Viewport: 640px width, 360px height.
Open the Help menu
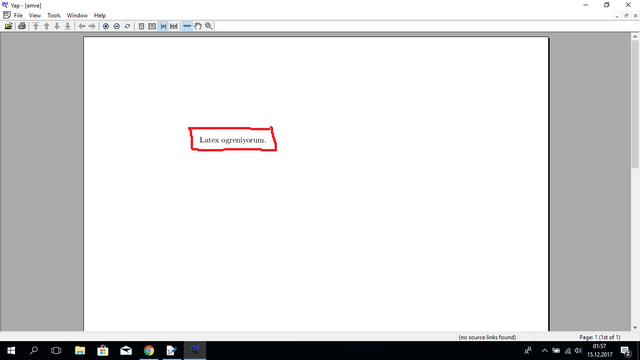point(100,16)
